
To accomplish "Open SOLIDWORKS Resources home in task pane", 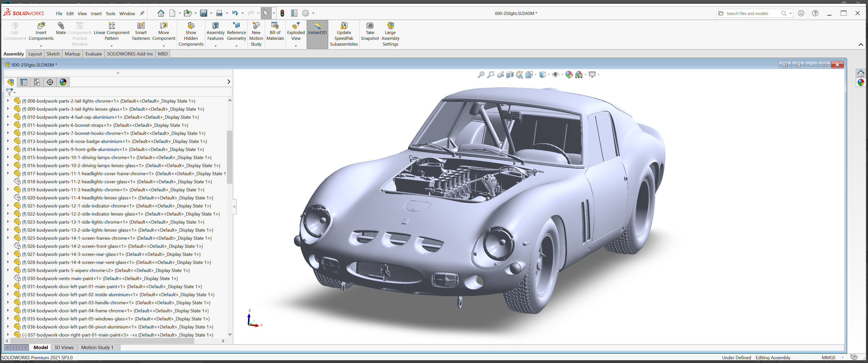I will (x=861, y=73).
